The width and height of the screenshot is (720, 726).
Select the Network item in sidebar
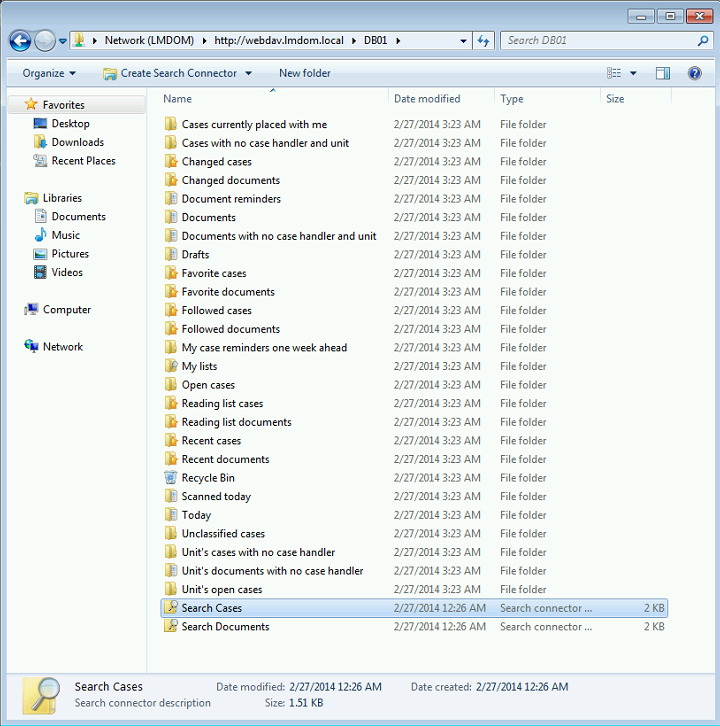(62, 347)
